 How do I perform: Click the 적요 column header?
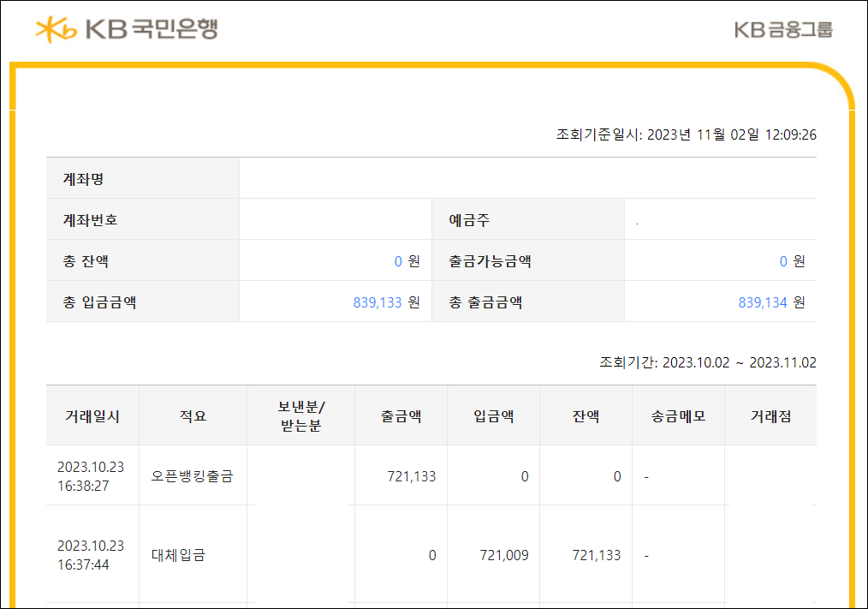click(x=193, y=415)
